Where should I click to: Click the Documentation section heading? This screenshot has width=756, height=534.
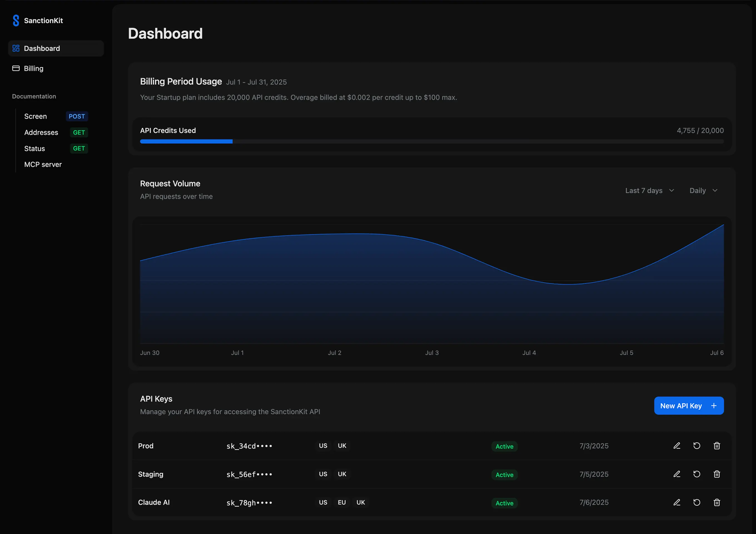pos(34,96)
